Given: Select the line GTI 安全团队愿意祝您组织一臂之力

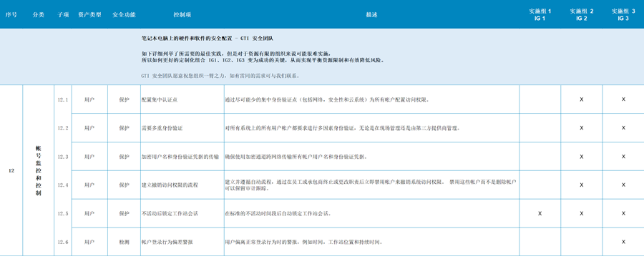Looking at the screenshot, I should point(220,76).
